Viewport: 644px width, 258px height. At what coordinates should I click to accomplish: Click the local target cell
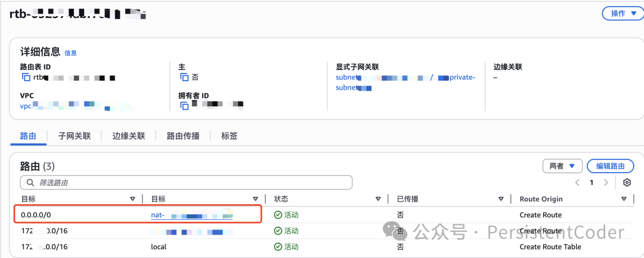pos(159,247)
